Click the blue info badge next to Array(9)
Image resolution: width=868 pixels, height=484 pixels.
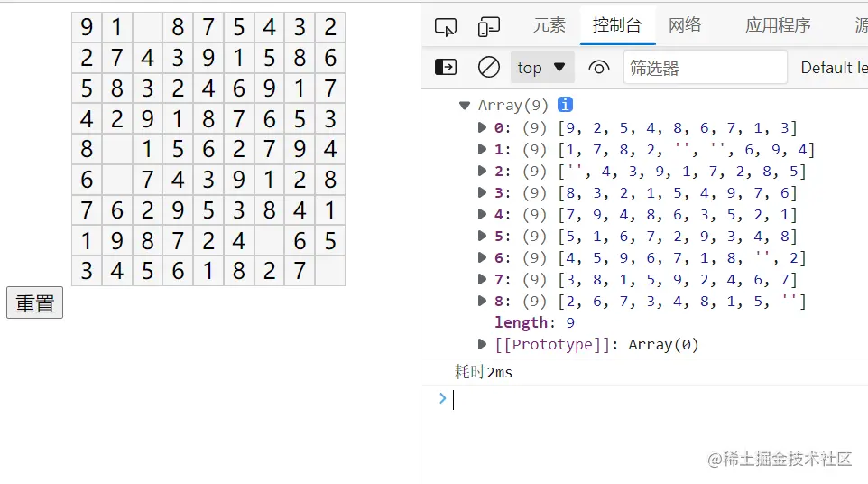click(x=565, y=104)
